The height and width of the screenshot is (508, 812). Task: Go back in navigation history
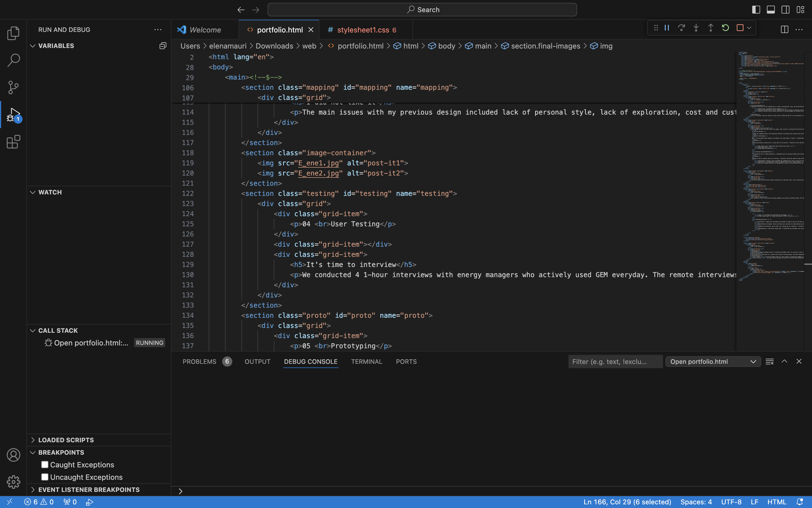coord(241,10)
